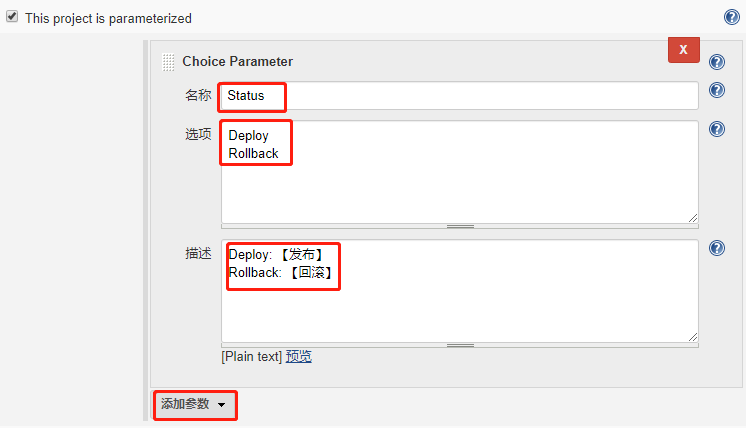Click the arrow on 添加参数 button
Viewport: 746px width, 428px height.
(x=221, y=405)
